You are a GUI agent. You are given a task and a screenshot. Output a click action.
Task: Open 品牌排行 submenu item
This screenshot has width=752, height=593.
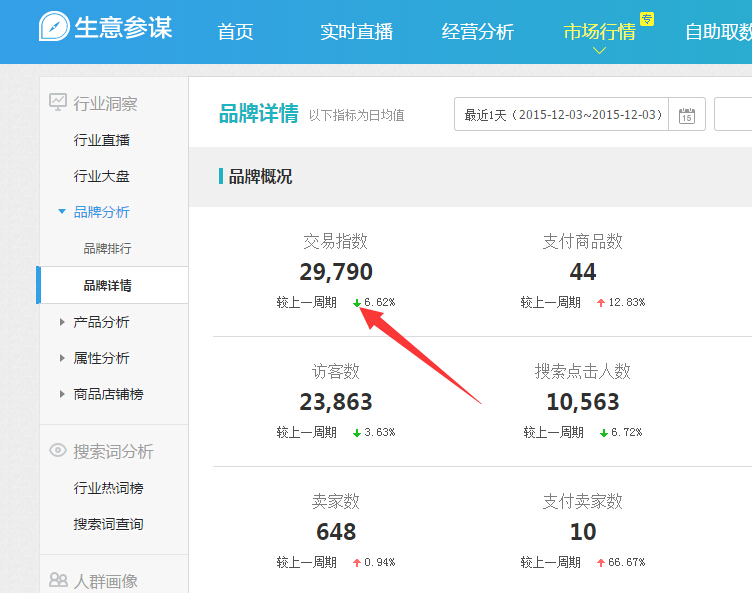(x=107, y=249)
